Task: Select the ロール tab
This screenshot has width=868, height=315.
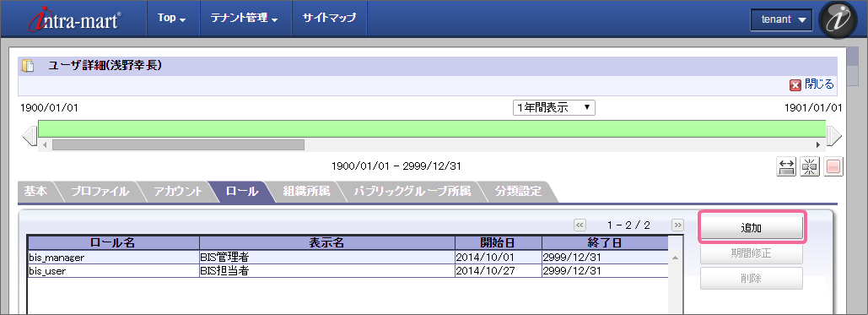Action: tap(242, 192)
